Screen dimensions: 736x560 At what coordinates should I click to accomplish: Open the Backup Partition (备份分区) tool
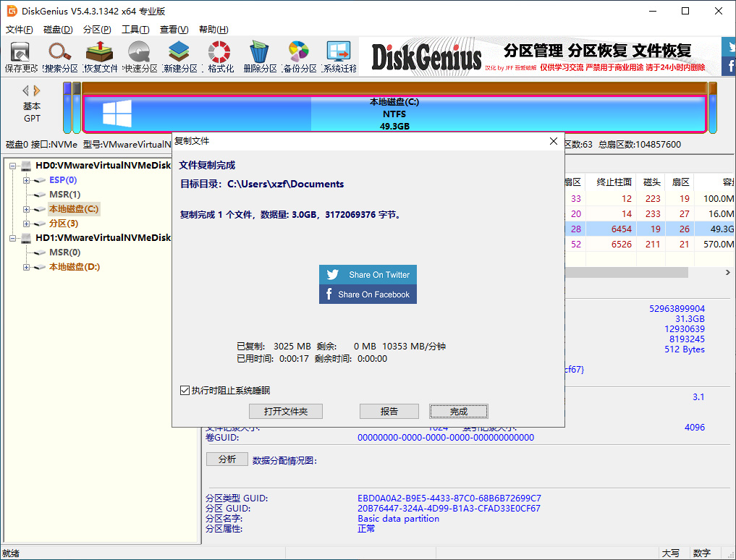(x=300, y=57)
